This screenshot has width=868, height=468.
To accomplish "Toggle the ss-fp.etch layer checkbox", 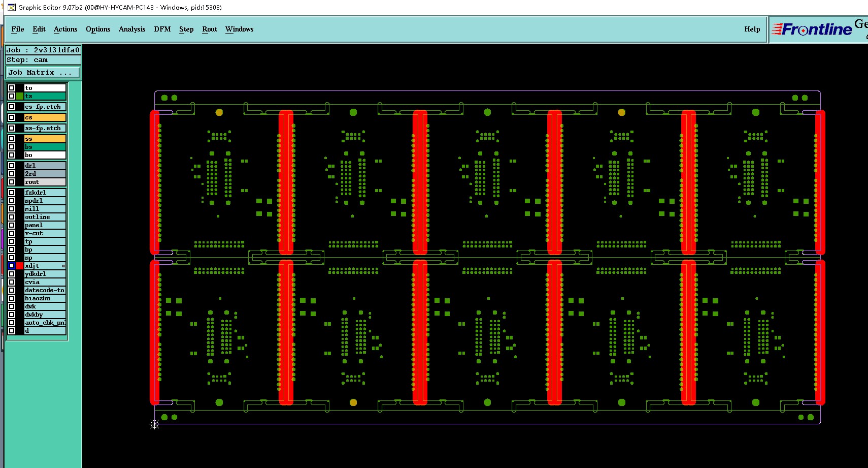I will click(12, 128).
